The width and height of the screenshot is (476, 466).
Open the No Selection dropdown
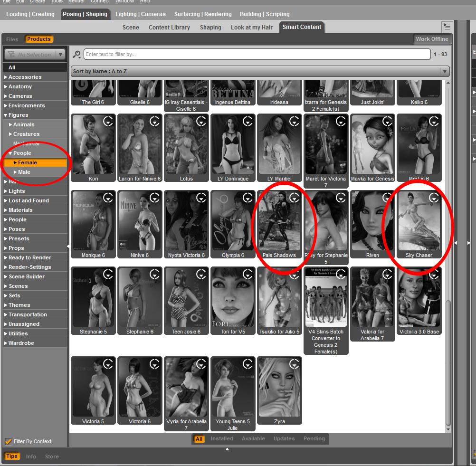tap(35, 55)
